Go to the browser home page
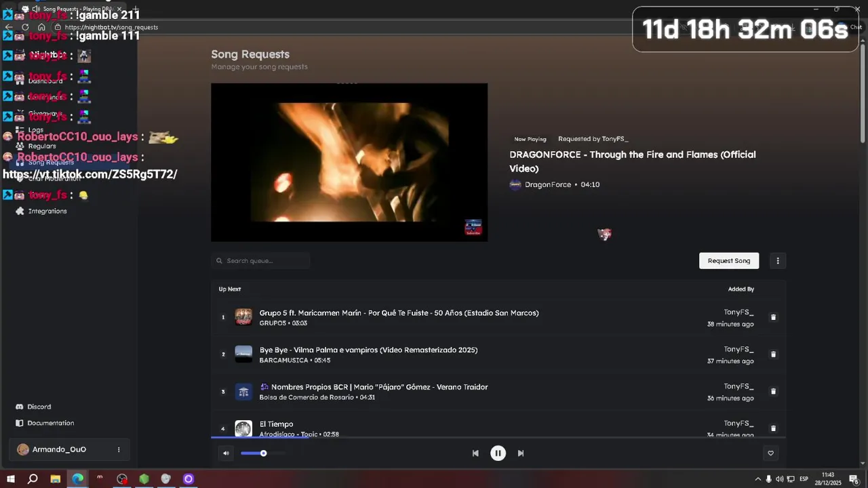 tap(41, 27)
